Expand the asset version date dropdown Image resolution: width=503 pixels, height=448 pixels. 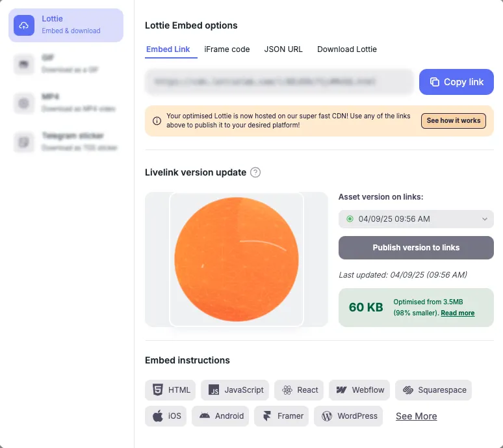tap(416, 219)
